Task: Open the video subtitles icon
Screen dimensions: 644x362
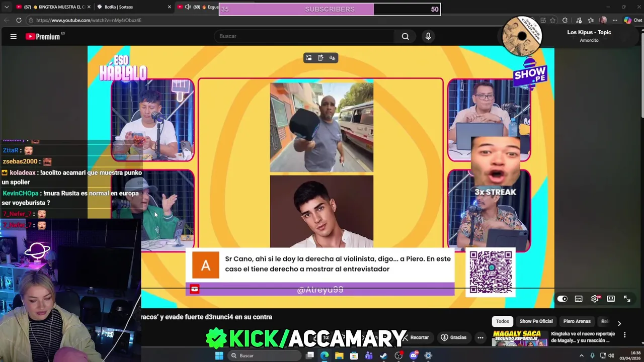Action: pos(579,299)
